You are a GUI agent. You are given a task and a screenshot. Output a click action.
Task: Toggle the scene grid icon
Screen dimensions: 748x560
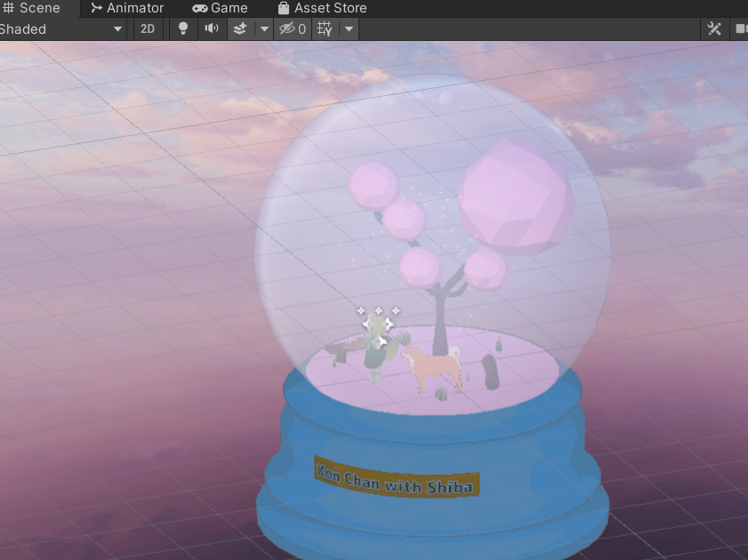click(x=325, y=29)
